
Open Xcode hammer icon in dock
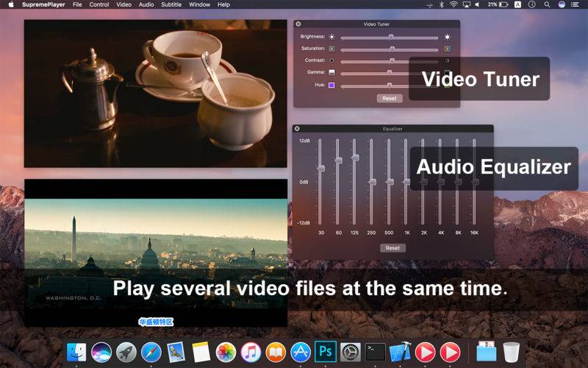[400, 353]
